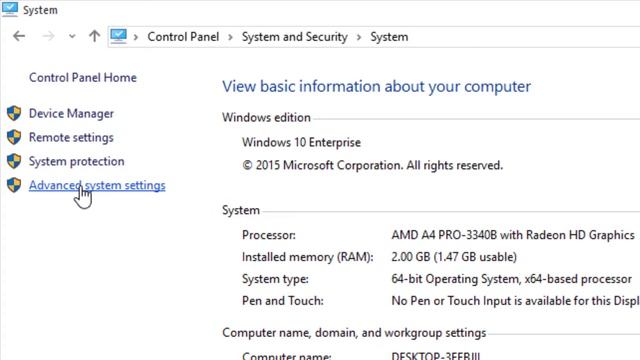Click the 'Pen and Touch:' label
Image resolution: width=640 pixels, height=360 pixels.
pyautogui.click(x=282, y=301)
